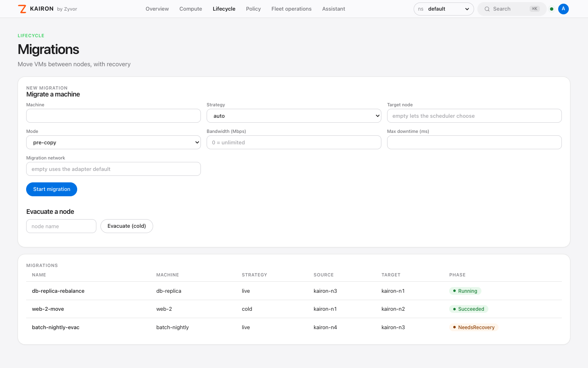Open the user avatar A menu
588x368 pixels.
point(563,9)
